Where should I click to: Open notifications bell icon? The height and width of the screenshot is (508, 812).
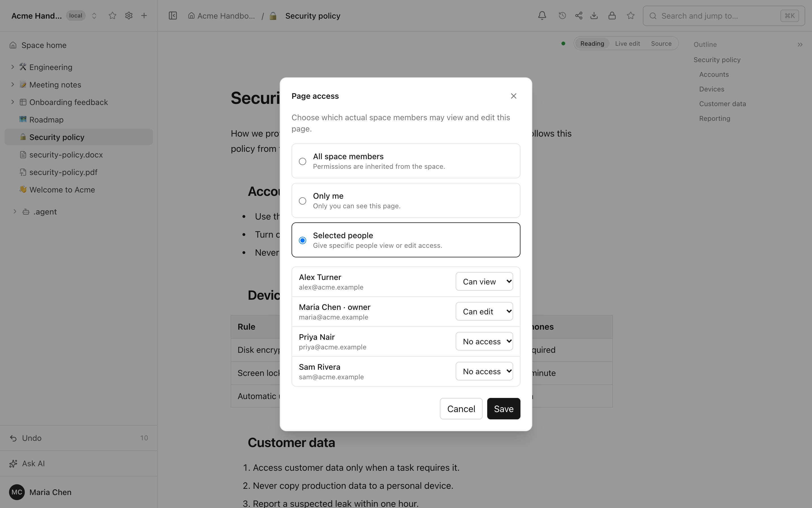pos(542,16)
